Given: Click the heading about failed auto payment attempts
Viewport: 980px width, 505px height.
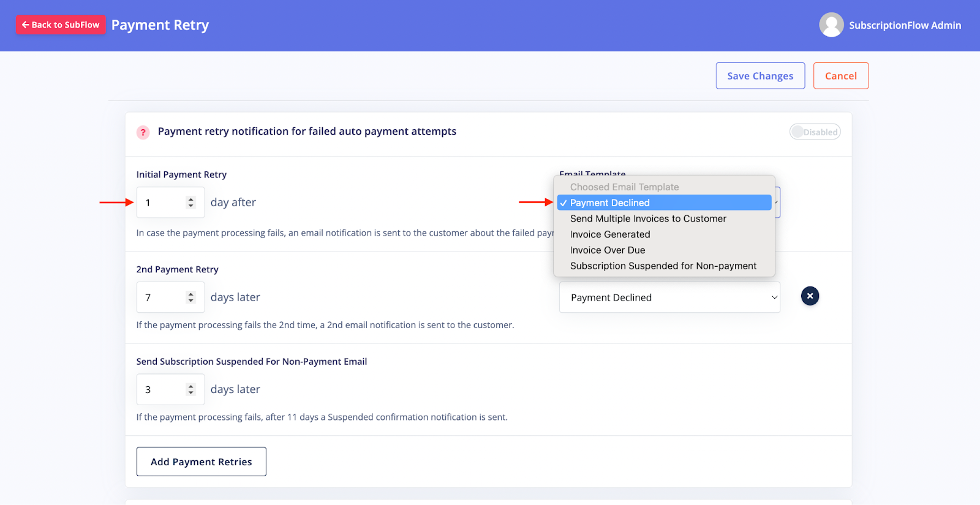Looking at the screenshot, I should click(x=307, y=132).
